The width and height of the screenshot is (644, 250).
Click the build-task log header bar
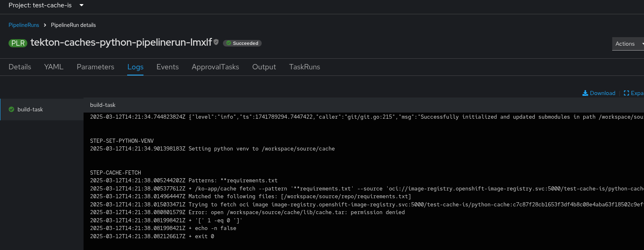(x=326, y=105)
